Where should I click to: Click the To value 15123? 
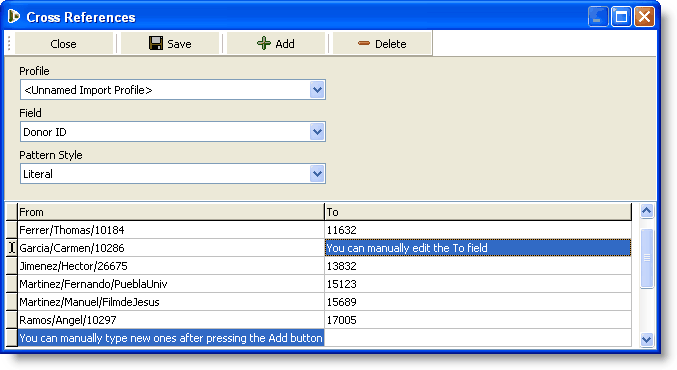pyautogui.click(x=478, y=284)
